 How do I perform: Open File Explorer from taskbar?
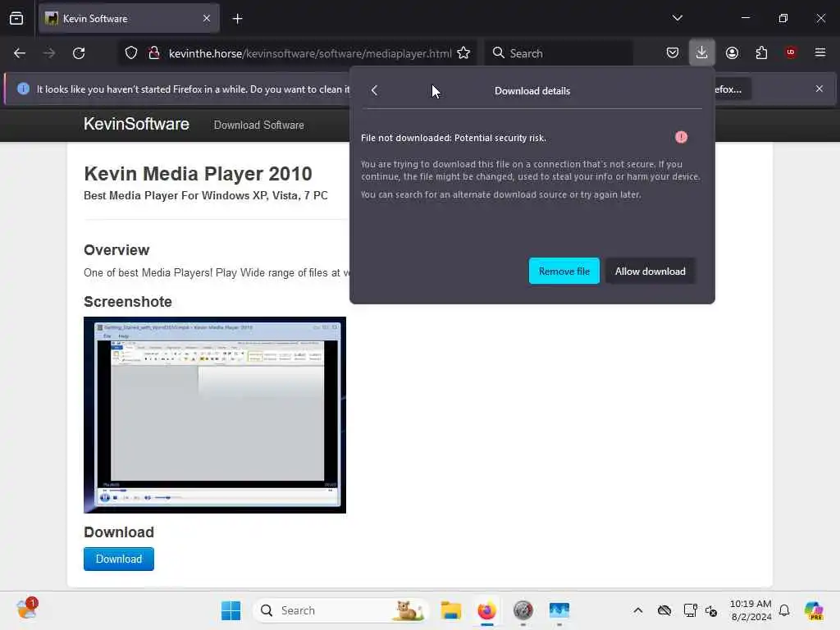tap(451, 610)
